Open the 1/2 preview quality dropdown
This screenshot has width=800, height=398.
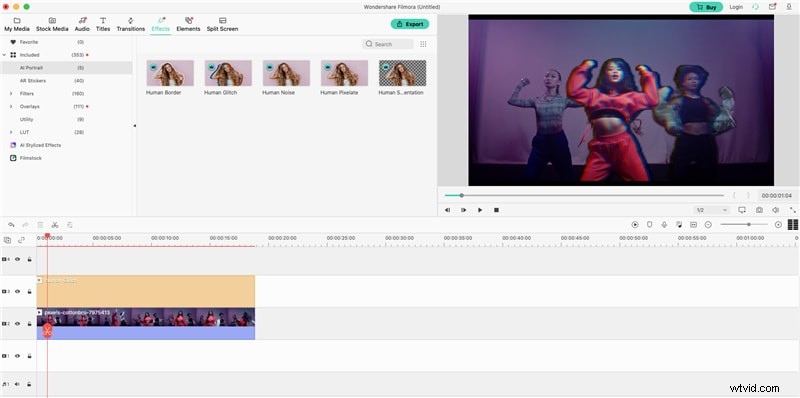711,210
